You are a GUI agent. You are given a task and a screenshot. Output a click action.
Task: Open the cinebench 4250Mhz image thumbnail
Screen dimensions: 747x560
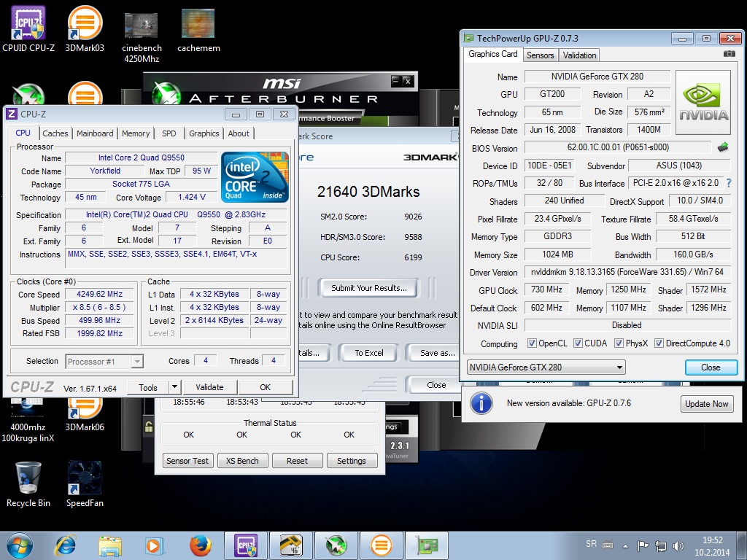pyautogui.click(x=141, y=26)
